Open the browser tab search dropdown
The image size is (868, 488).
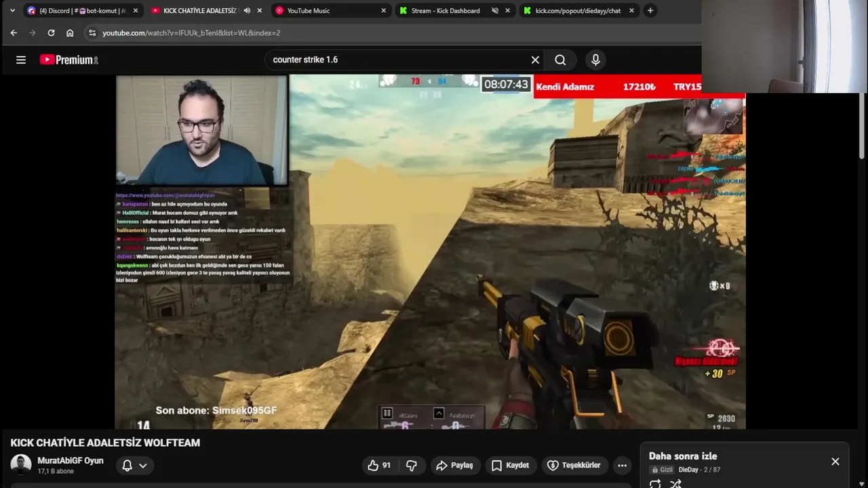(12, 10)
